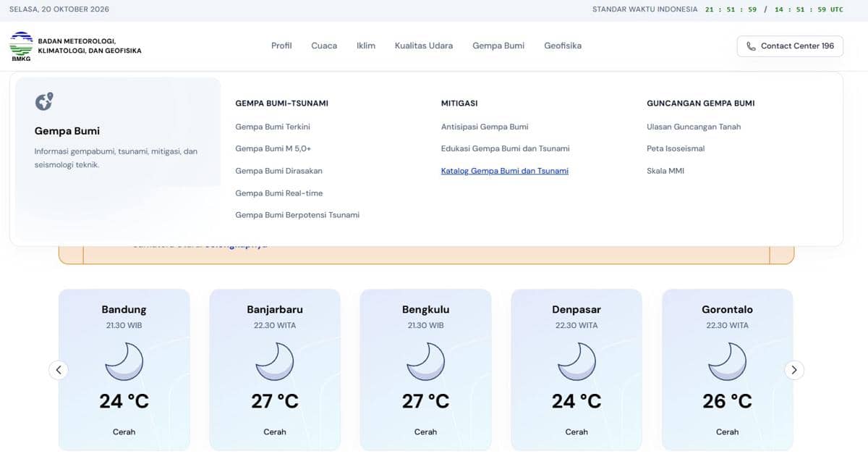The image size is (868, 467).
Task: Click the Gempa Bumi globe icon
Action: (x=44, y=101)
